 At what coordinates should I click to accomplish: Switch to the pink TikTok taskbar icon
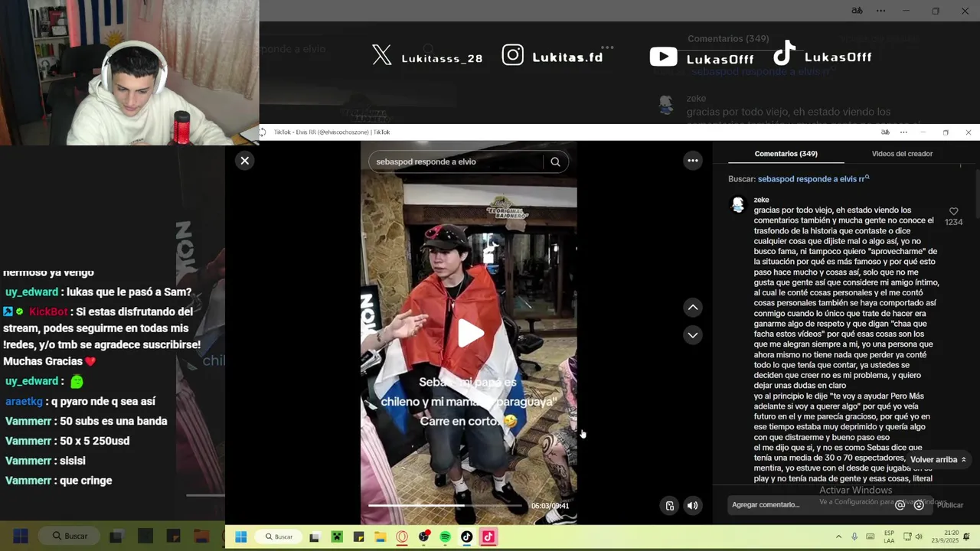coord(488,537)
